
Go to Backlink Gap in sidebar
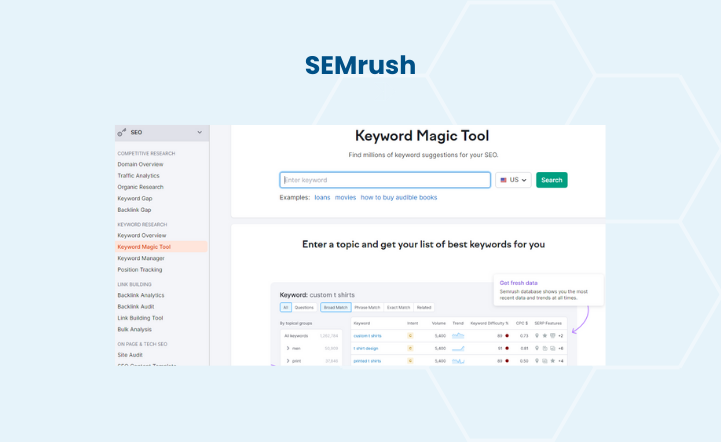pos(134,210)
